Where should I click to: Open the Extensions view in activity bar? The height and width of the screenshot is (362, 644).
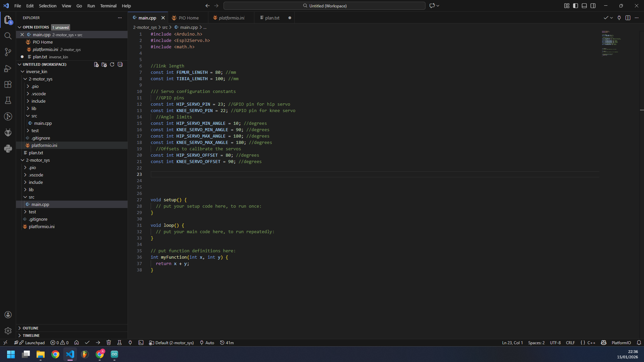pos(8,84)
